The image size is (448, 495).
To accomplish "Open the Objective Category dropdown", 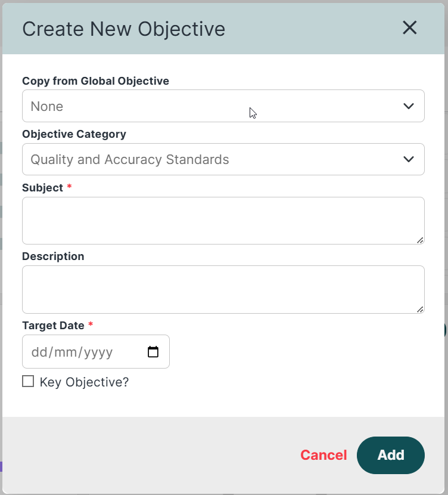I will point(223,159).
